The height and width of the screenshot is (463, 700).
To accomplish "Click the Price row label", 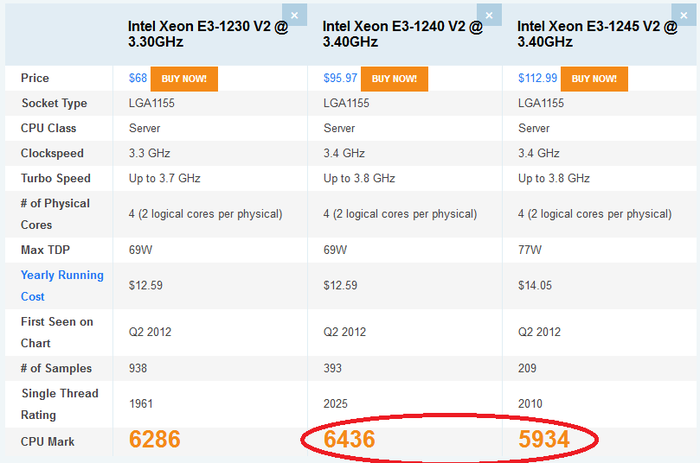I will 35,78.
